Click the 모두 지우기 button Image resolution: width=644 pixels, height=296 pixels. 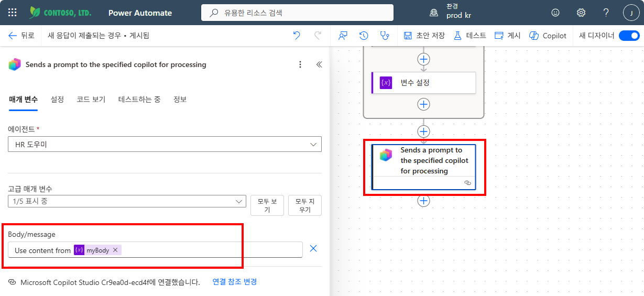[305, 205]
